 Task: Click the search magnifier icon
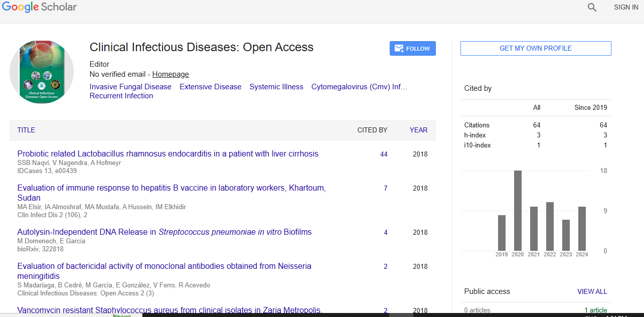tap(592, 8)
